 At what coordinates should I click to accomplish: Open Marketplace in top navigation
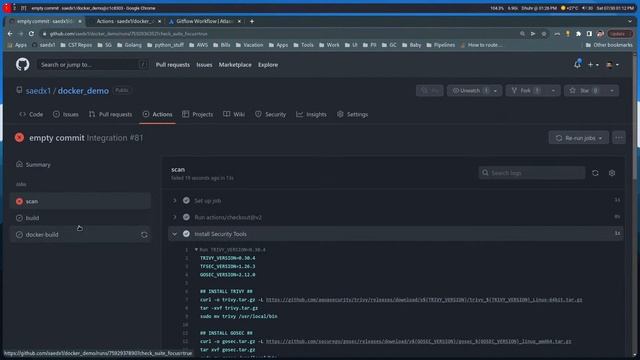(x=235, y=64)
